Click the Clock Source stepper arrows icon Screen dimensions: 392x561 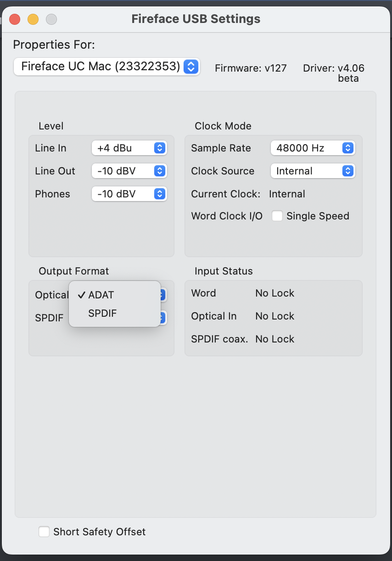pos(347,171)
